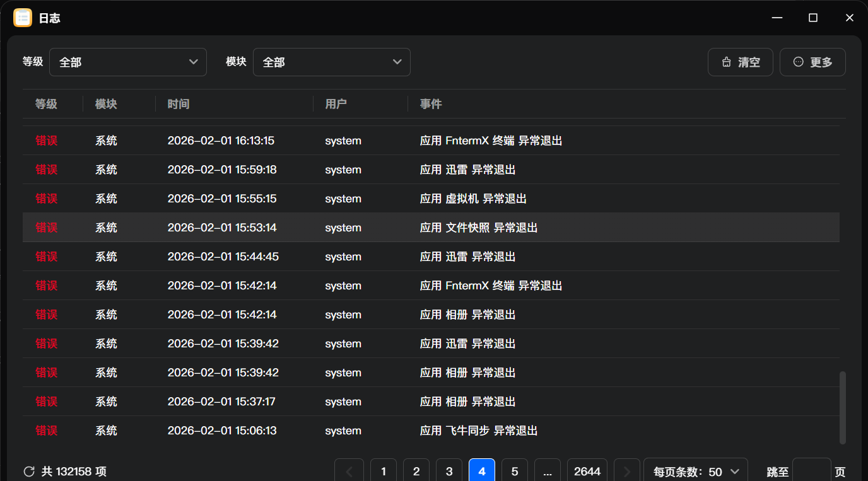
Task: Jump to last page 2644
Action: [587, 472]
